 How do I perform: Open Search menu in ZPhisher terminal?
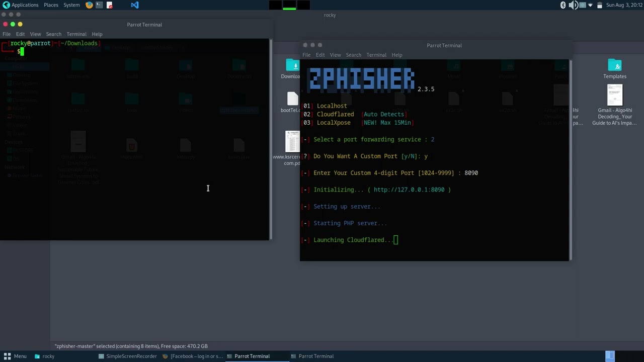pos(353,55)
